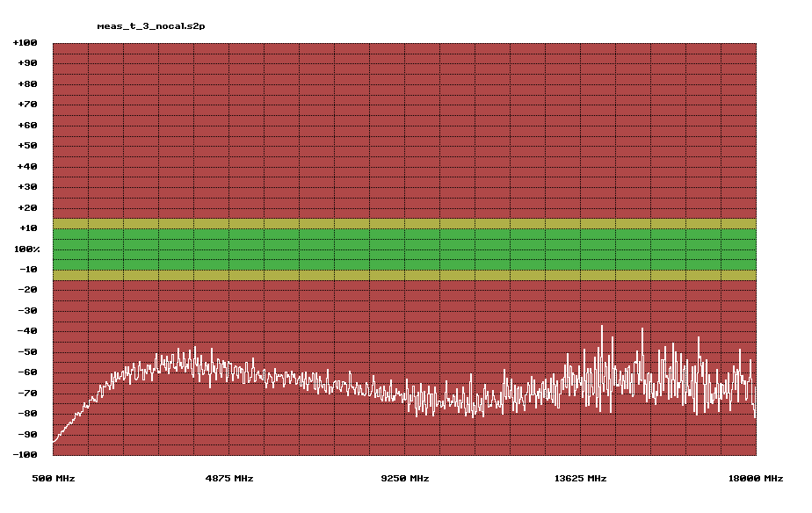The width and height of the screenshot is (812, 513).
Task: Select the 4875 MHz axis label
Action: tap(229, 479)
